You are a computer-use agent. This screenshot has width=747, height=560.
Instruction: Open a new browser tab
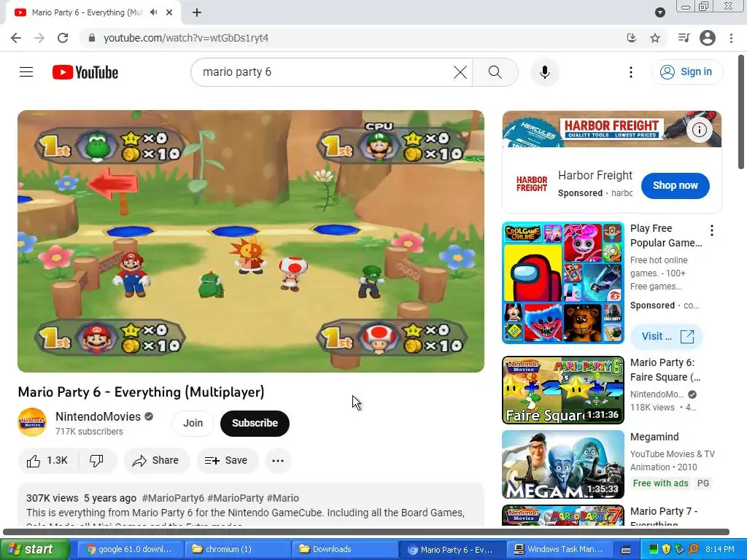[197, 12]
